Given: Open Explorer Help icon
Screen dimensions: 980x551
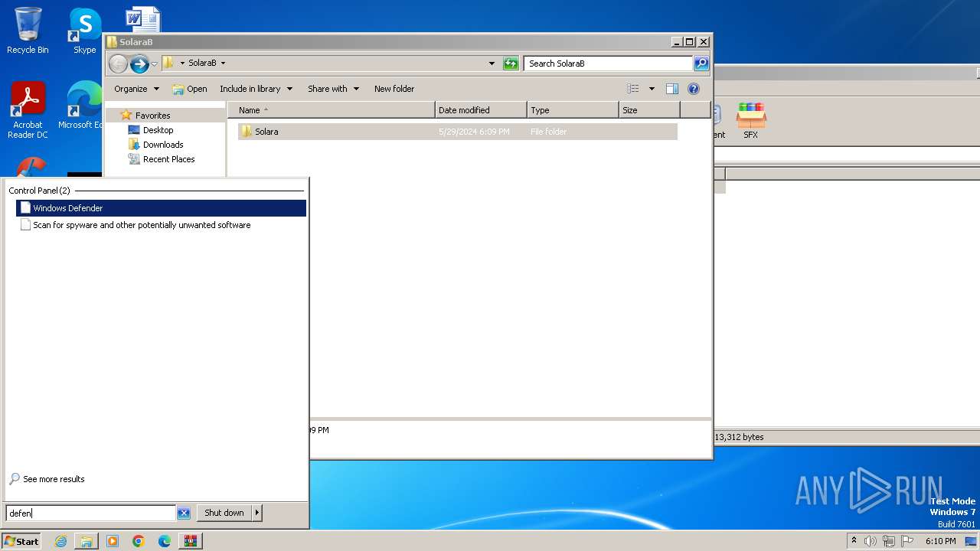Looking at the screenshot, I should pyautogui.click(x=694, y=89).
